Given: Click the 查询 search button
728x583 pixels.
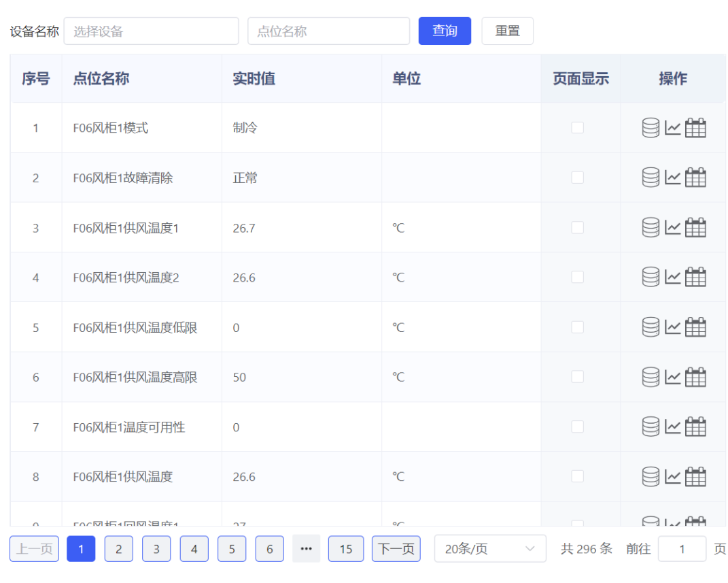Looking at the screenshot, I should pos(445,31).
